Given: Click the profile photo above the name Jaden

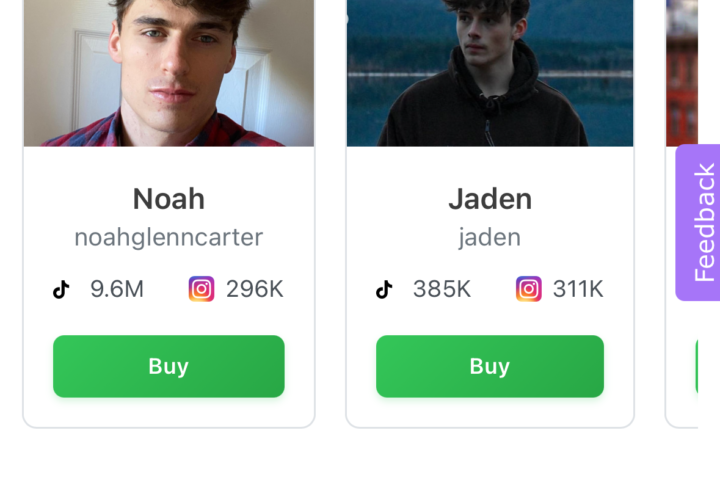Looking at the screenshot, I should pos(490,72).
